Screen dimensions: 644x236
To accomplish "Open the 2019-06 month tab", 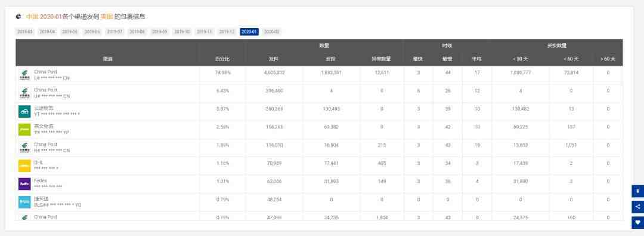I will click(x=92, y=32).
